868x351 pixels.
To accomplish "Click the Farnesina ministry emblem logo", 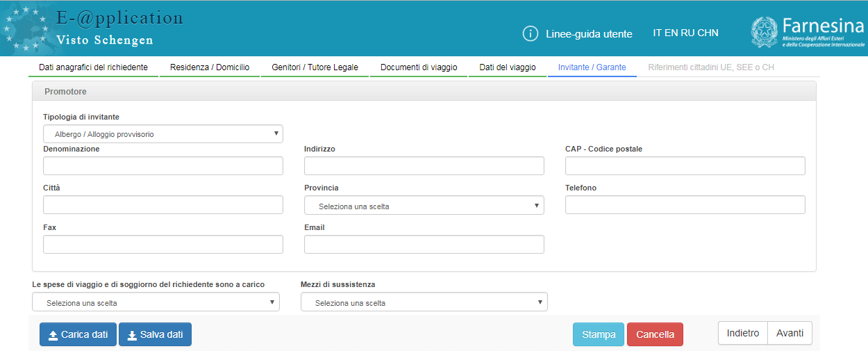I will (764, 32).
